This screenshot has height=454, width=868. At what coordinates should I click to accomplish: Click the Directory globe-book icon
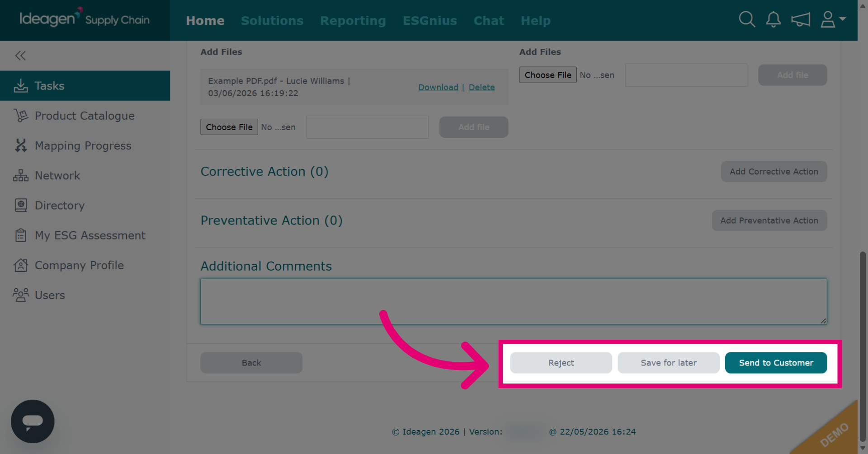tap(21, 205)
